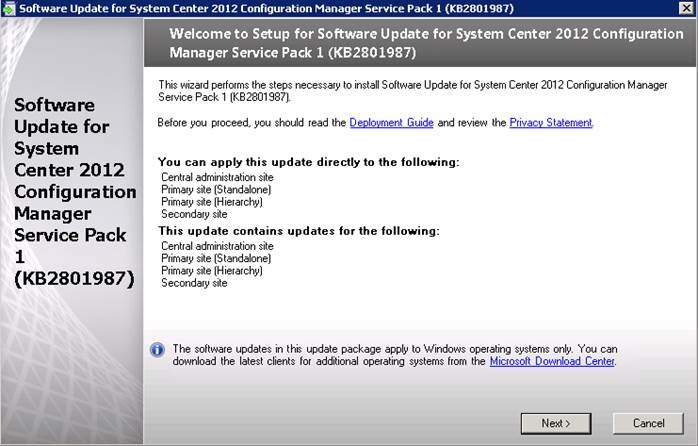This screenshot has height=446, width=698.
Task: Open the Privacy Statement link
Action: 551,123
